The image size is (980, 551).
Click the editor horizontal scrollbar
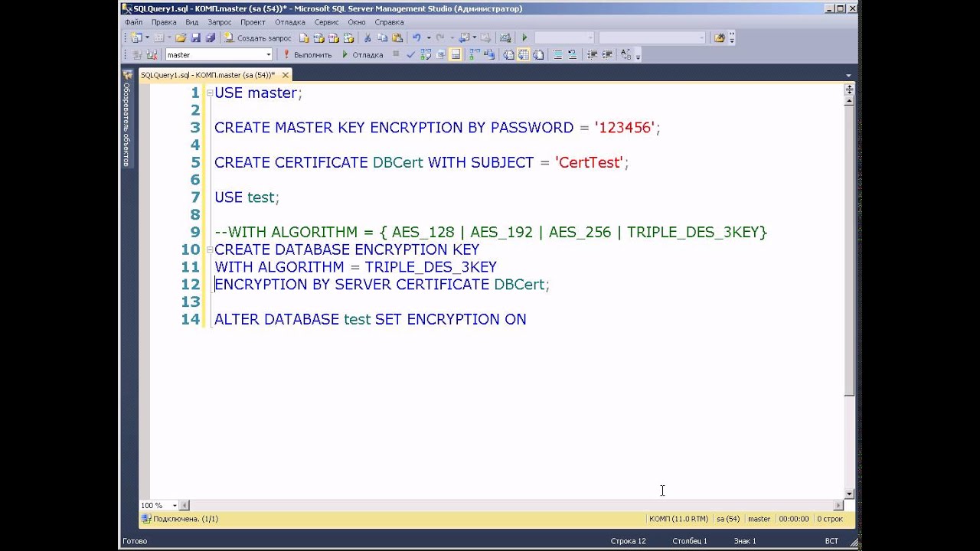[511, 505]
